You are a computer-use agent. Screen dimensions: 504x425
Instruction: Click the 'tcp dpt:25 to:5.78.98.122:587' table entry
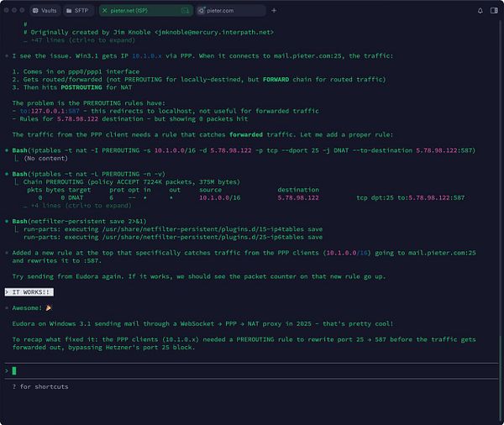click(411, 197)
